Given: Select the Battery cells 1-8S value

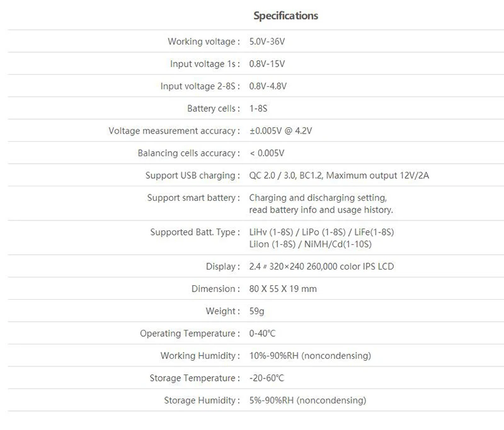Looking at the screenshot, I should coord(258,108).
